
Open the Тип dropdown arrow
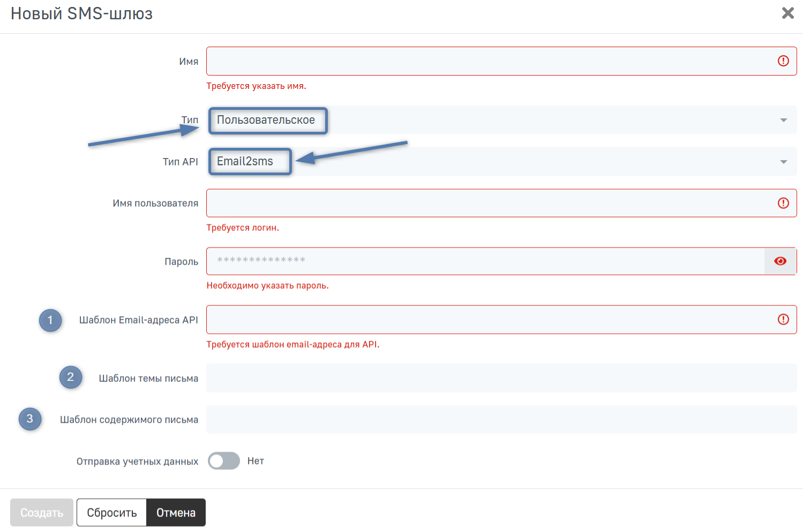[783, 120]
